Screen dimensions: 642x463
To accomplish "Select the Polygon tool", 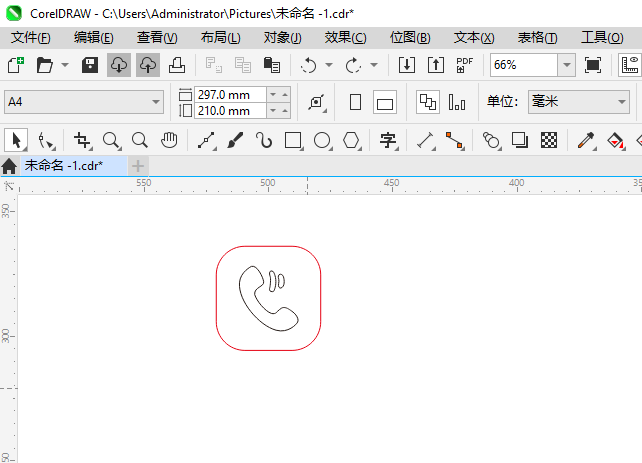I will tap(352, 140).
